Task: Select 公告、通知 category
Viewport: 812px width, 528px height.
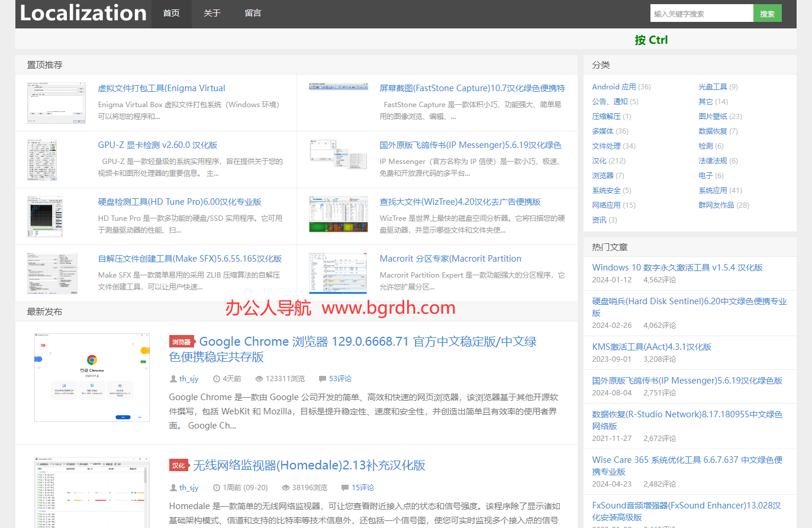Action: [x=610, y=102]
